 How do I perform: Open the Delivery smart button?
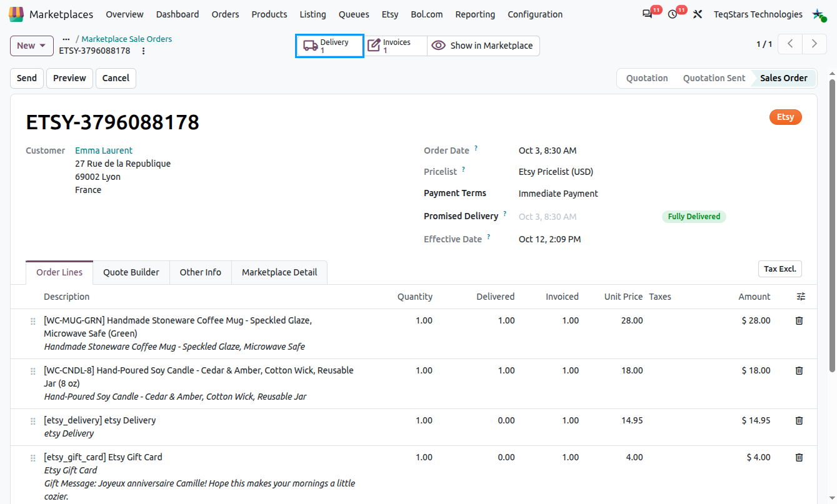[329, 46]
